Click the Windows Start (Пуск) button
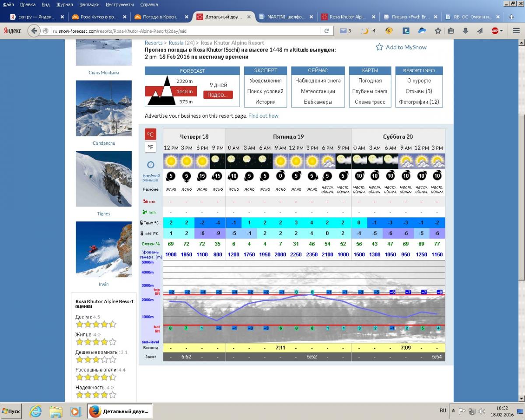Viewport: 525px width, 420px height. point(11,411)
